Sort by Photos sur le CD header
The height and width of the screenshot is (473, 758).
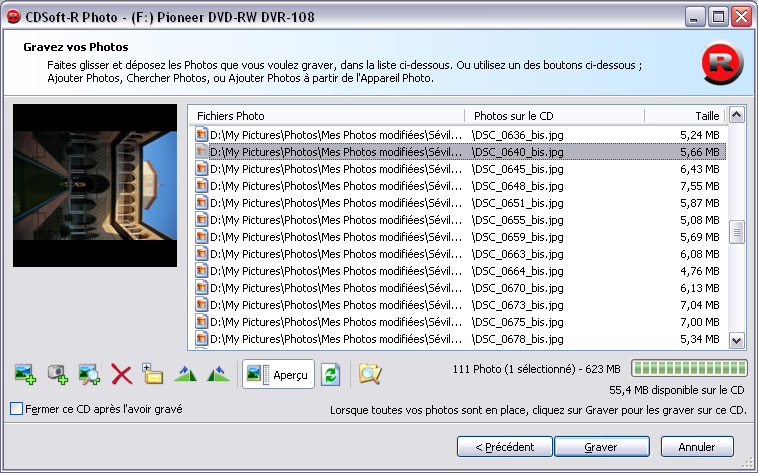554,116
